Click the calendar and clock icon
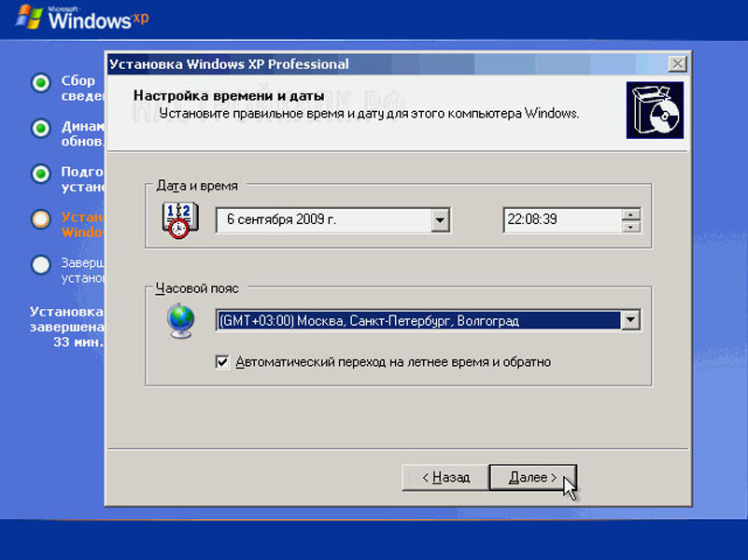The height and width of the screenshot is (560, 748). (x=176, y=220)
